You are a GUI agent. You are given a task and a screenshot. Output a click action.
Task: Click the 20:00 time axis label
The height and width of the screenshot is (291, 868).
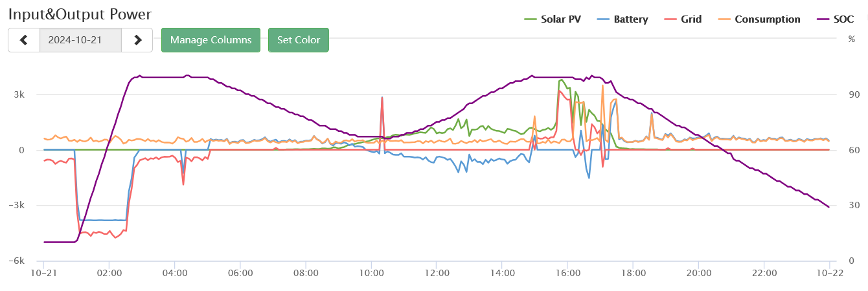point(699,274)
